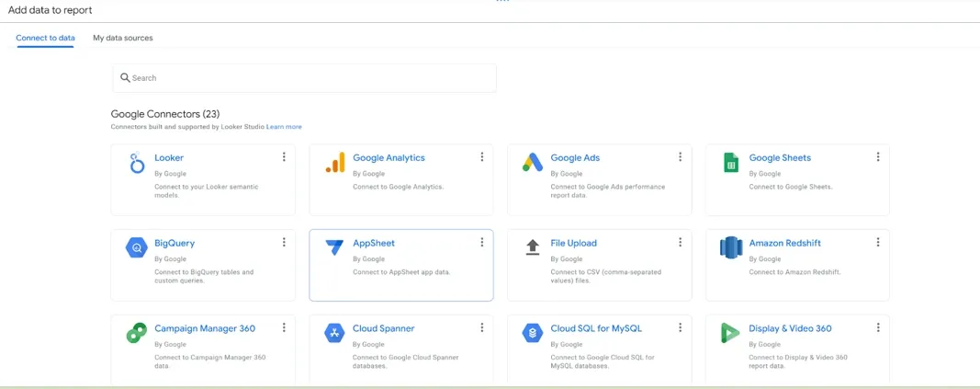The width and height of the screenshot is (980, 389).
Task: Open more options for Google Sheets card
Action: pos(878,157)
